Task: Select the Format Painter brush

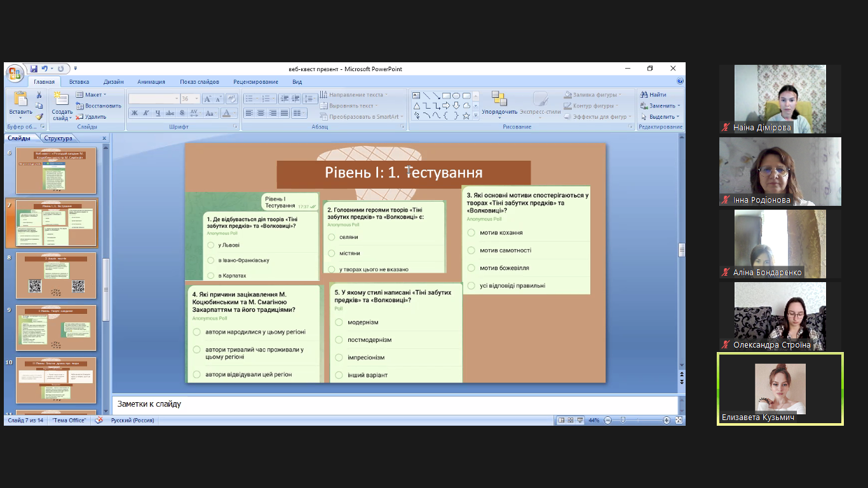Action: pyautogui.click(x=39, y=116)
